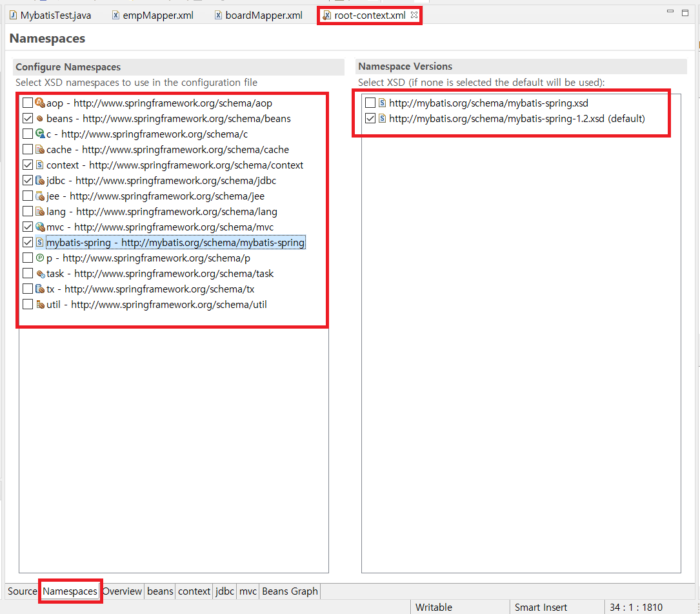The height and width of the screenshot is (614, 700).
Task: Enable the task namespace checkbox
Action: coord(28,274)
